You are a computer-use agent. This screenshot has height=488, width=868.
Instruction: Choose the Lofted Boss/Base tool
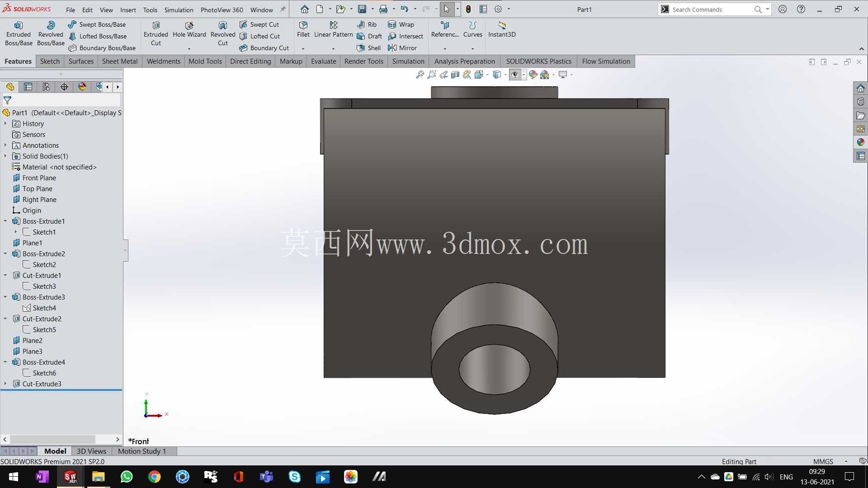[97, 36]
